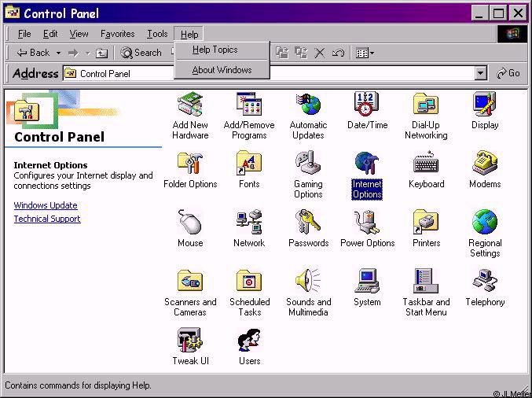Select Taskbar and Start Menu icon
This screenshot has height=398, width=532.
pyautogui.click(x=426, y=281)
